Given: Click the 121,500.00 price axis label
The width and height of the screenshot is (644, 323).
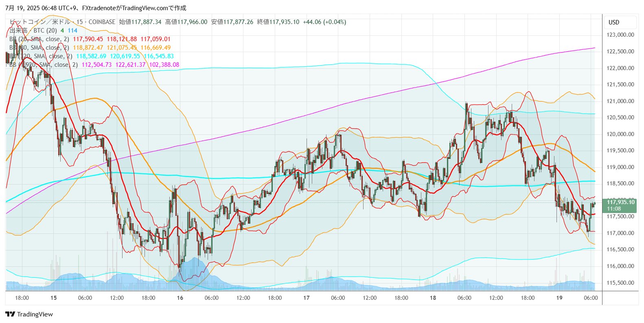Looking at the screenshot, I should point(620,84).
